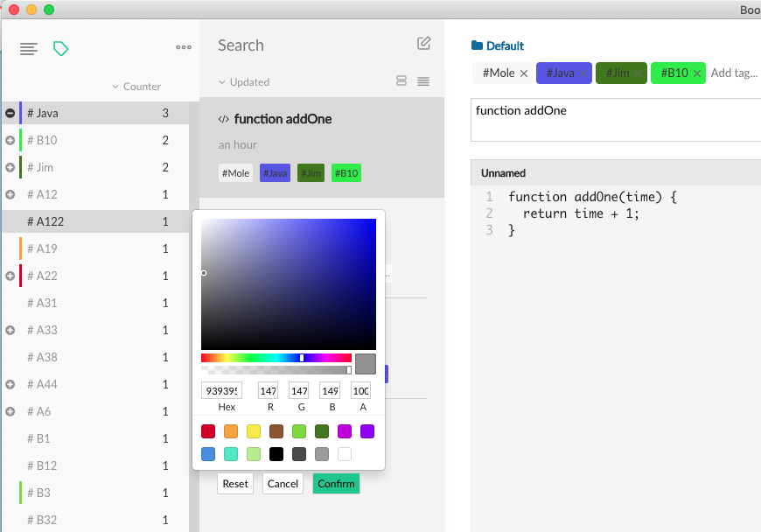The height and width of the screenshot is (532, 761).
Task: Pick the violet purple preset color swatch
Action: coord(367,431)
